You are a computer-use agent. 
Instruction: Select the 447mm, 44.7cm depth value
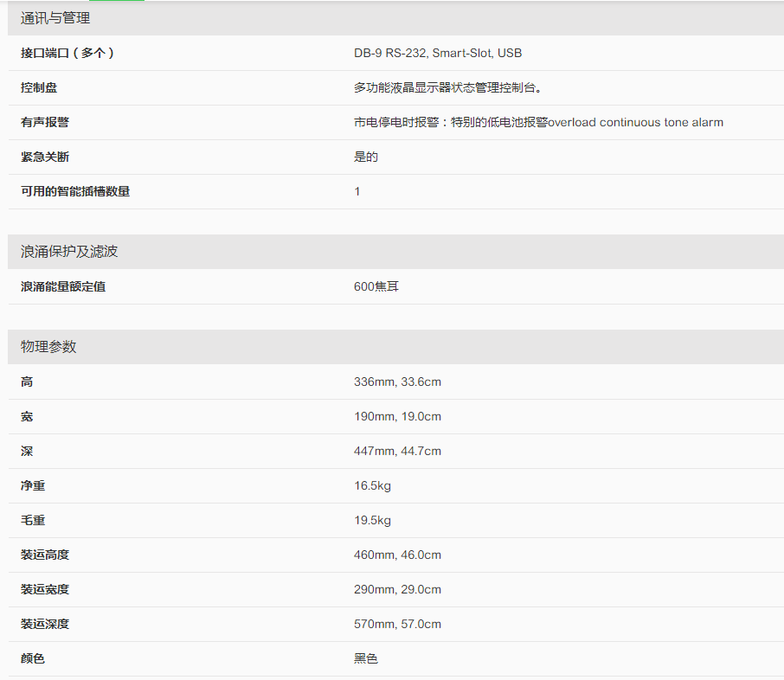coord(397,451)
